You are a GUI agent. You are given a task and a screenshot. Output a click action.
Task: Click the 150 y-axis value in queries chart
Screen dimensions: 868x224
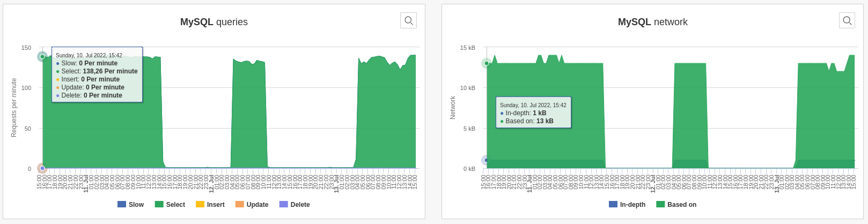26,48
